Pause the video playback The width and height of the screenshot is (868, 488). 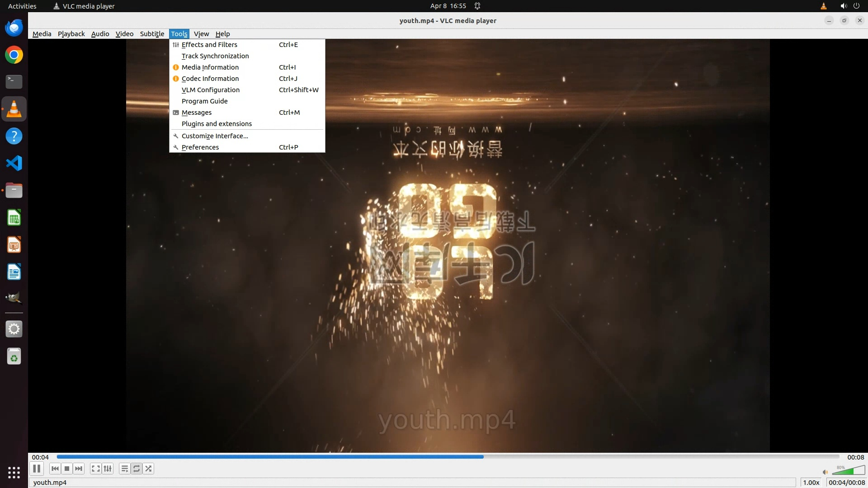tap(37, 469)
